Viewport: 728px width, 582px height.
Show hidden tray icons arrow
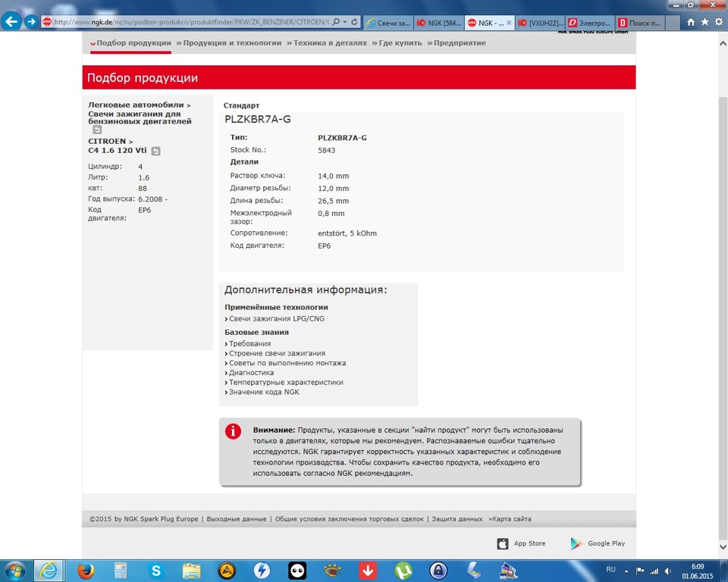(x=626, y=571)
